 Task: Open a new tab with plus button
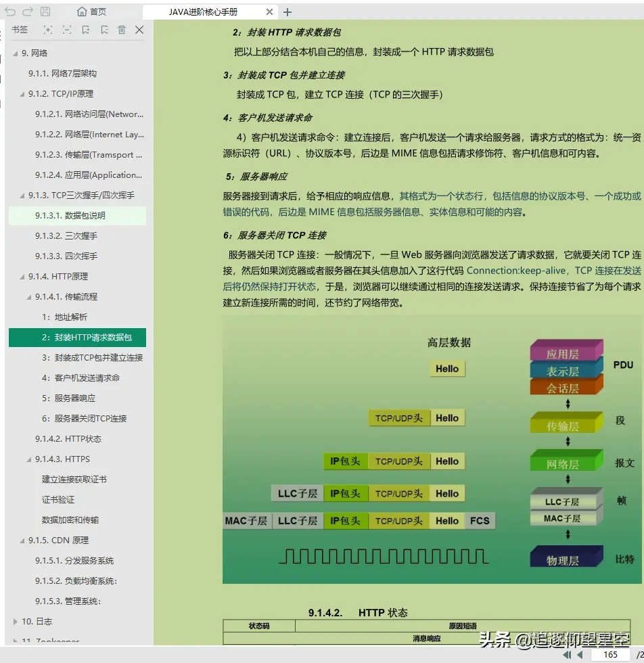(x=287, y=12)
